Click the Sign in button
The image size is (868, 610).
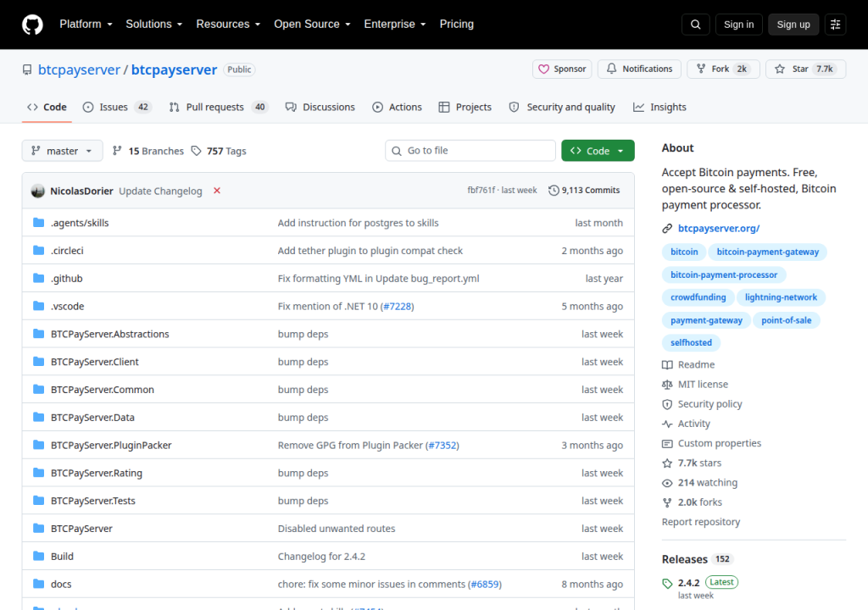point(738,25)
